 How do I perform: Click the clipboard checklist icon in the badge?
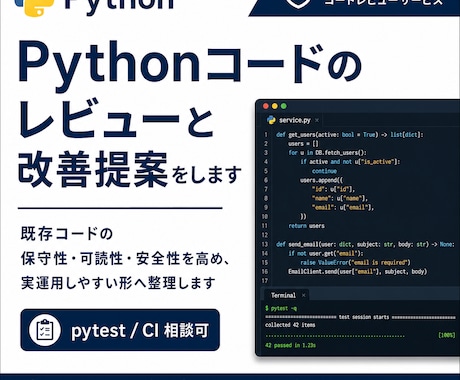pos(45,330)
